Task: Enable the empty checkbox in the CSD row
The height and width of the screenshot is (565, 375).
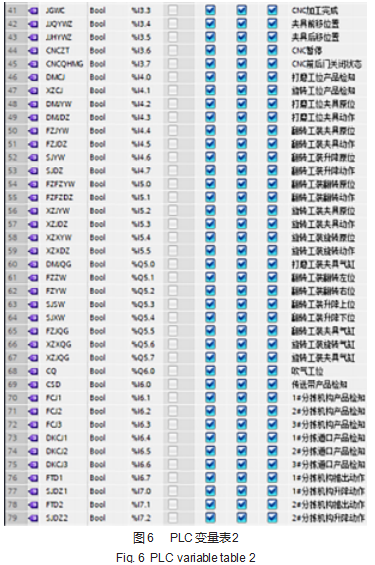Action: point(173,384)
